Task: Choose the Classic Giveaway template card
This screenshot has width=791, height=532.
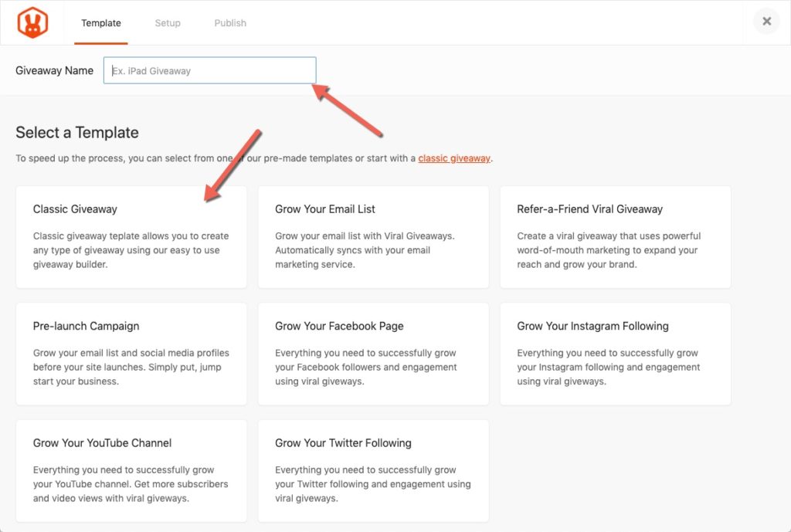Action: coord(131,237)
